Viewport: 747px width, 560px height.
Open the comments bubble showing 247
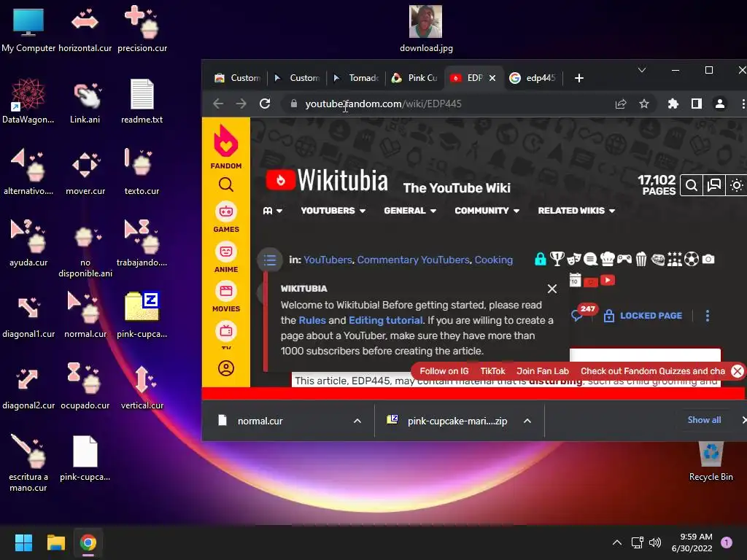point(583,314)
